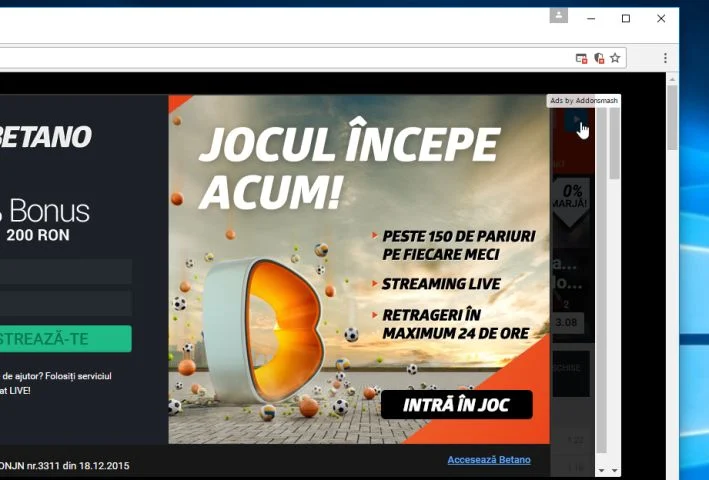Click the 'PESTE 150 DE PARIURI' bullet text
This screenshot has height=480, width=709.
click(x=458, y=236)
